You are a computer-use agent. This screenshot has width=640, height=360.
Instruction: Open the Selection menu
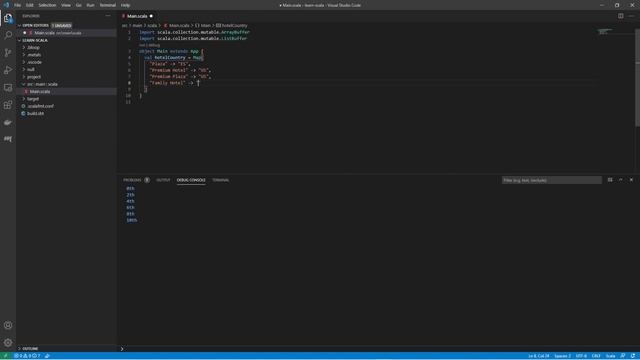point(47,5)
